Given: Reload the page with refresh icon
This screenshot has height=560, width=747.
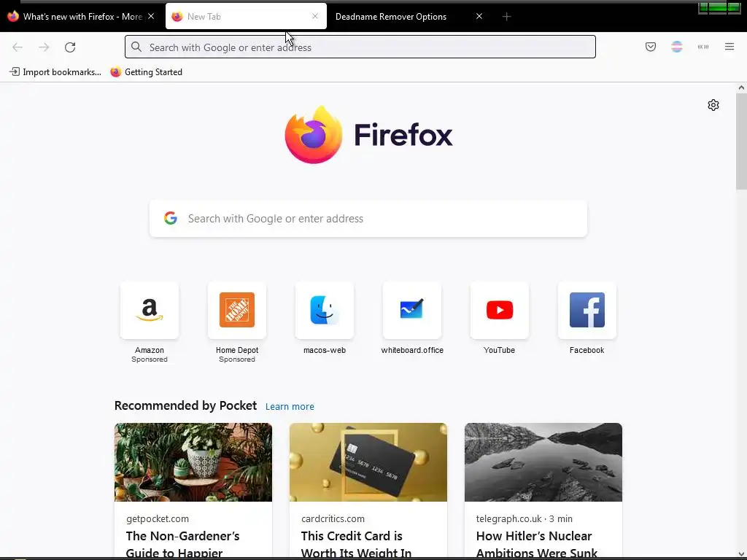Looking at the screenshot, I should 70,47.
